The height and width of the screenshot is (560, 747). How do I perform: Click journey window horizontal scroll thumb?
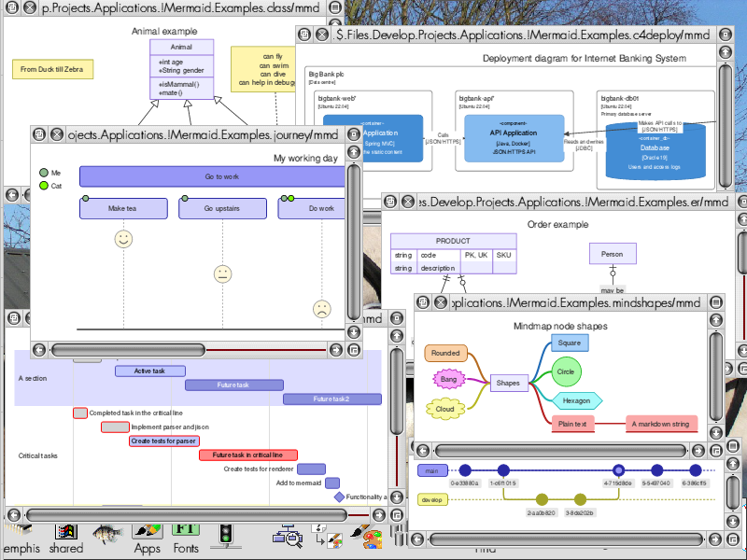128,350
